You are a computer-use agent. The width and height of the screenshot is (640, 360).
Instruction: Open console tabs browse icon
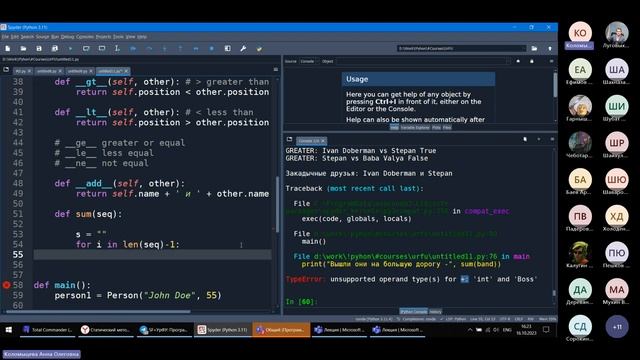click(289, 140)
